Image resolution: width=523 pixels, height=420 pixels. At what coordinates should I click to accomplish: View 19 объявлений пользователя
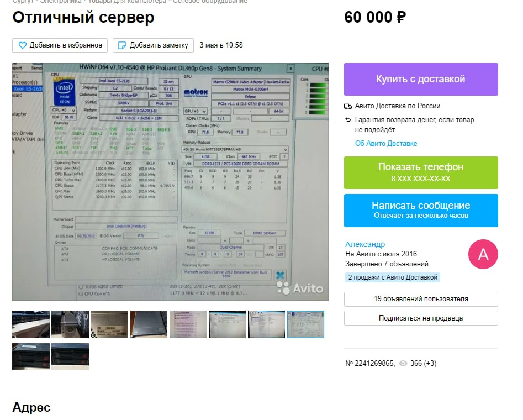(x=421, y=299)
